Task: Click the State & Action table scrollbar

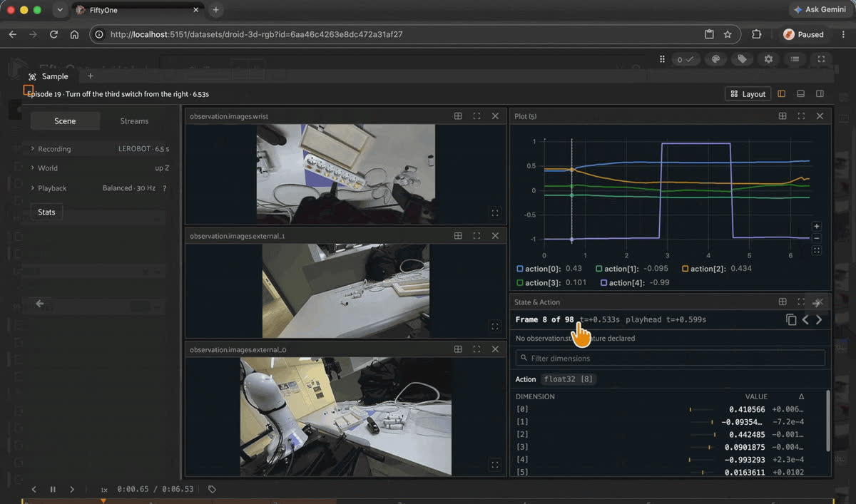Action: (828, 420)
